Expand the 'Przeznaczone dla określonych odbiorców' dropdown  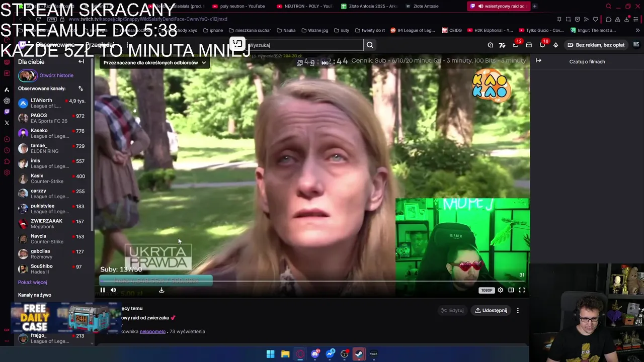[154, 63]
